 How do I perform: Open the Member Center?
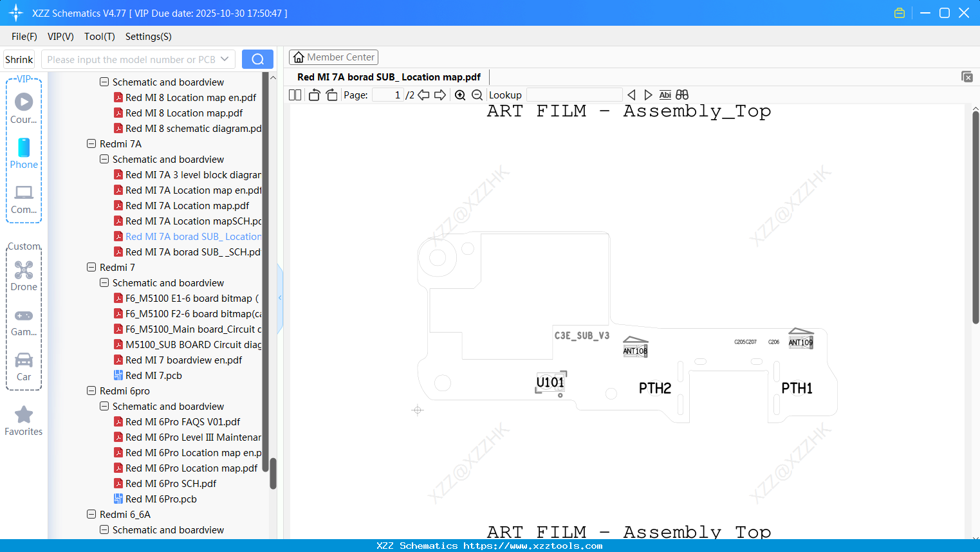333,57
